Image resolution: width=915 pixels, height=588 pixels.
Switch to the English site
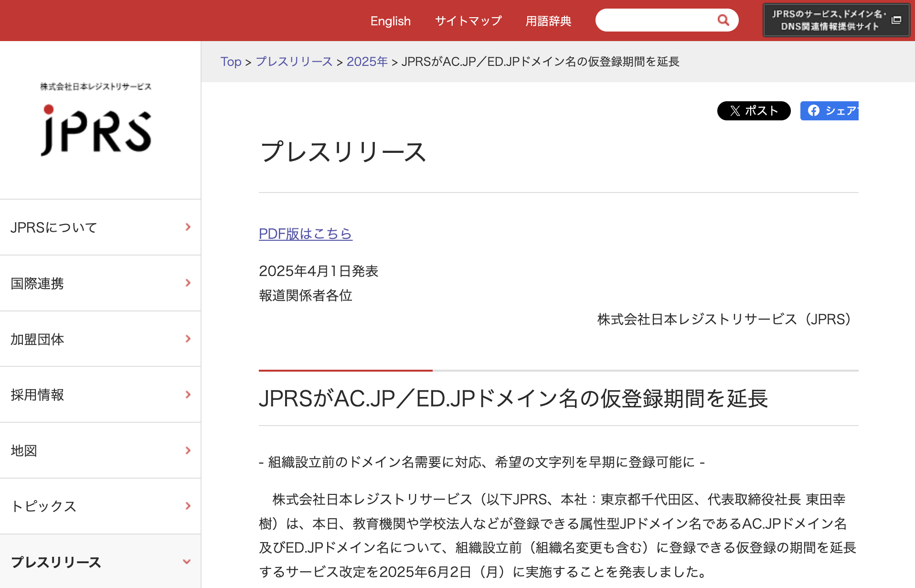click(390, 21)
